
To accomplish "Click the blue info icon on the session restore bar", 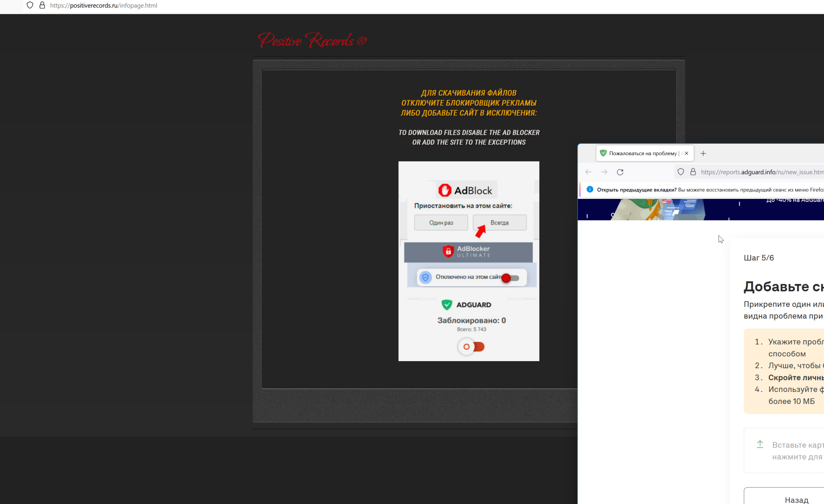I will tap(590, 189).
